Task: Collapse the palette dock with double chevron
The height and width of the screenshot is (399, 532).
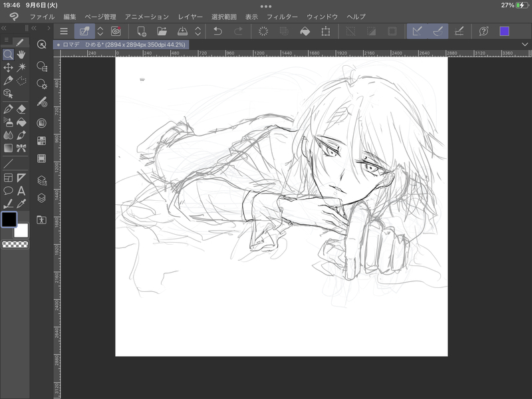Action: (34, 28)
